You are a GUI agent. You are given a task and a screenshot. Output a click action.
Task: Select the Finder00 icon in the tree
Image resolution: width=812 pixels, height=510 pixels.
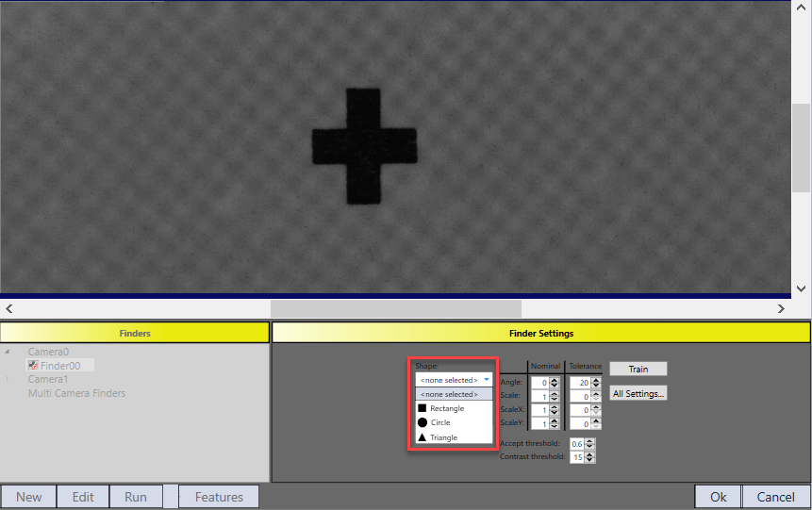pos(33,366)
